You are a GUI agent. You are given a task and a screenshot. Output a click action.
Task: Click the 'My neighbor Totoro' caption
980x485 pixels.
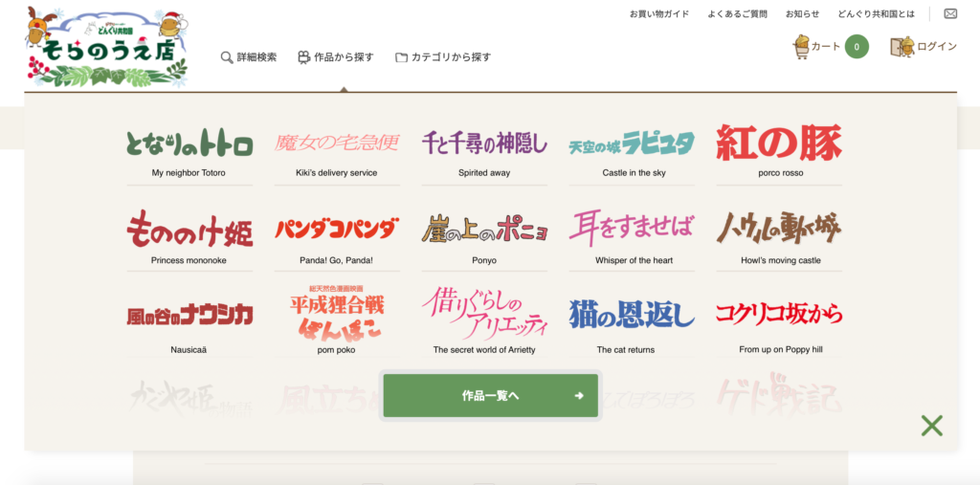(x=189, y=173)
